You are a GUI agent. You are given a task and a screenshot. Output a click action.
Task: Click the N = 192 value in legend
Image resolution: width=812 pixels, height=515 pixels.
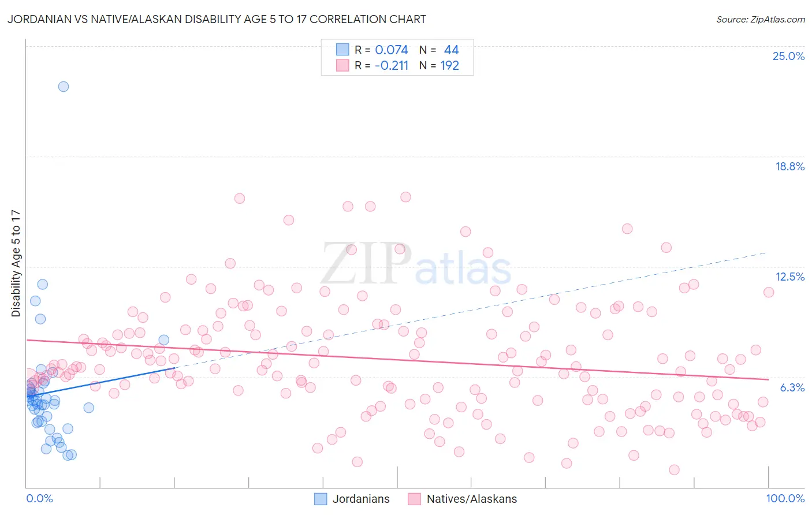pos(439,65)
